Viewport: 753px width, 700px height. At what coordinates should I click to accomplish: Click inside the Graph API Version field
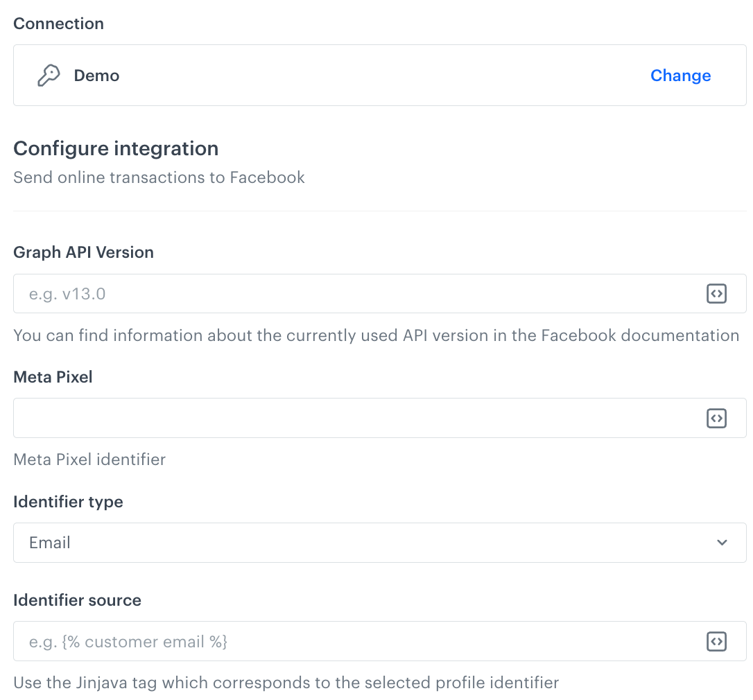click(347, 293)
